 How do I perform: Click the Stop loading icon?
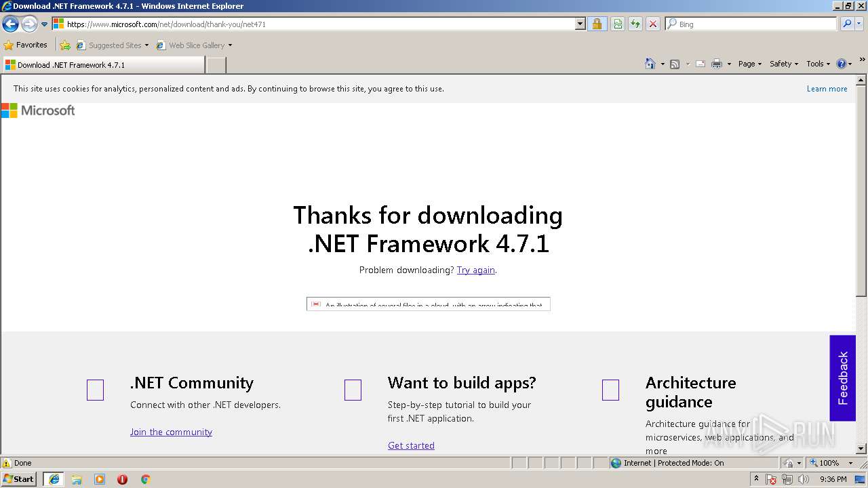(652, 24)
